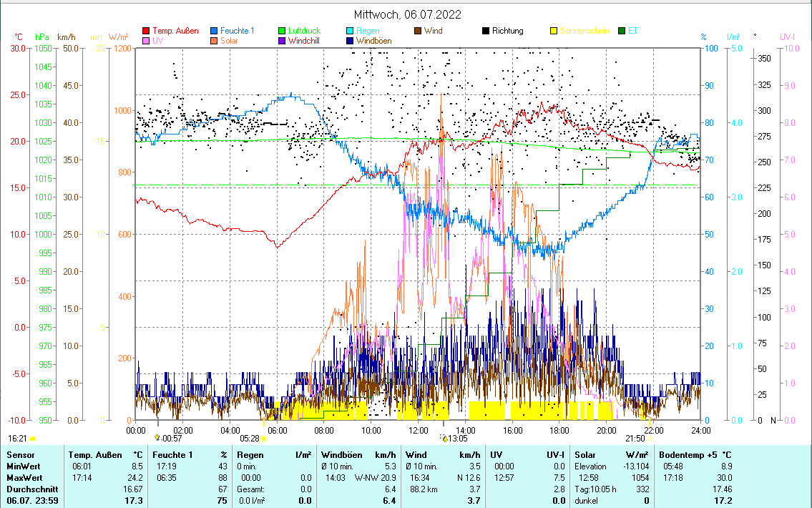Image resolution: width=812 pixels, height=508 pixels.
Task: Click the 12:00 time axis label
Action: point(418,430)
